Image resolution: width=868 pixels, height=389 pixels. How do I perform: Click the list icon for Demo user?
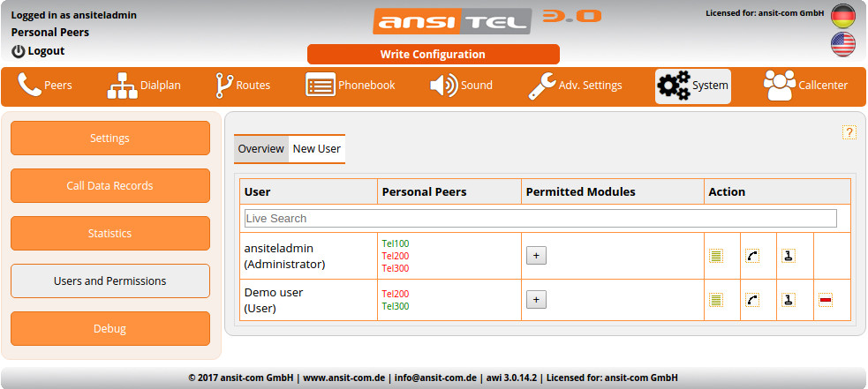coord(716,300)
